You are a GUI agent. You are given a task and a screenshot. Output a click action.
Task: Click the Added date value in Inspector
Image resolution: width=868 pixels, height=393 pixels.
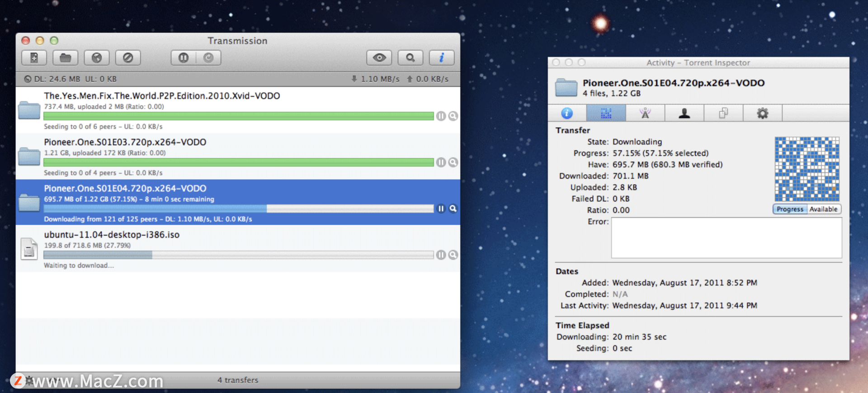click(x=685, y=283)
